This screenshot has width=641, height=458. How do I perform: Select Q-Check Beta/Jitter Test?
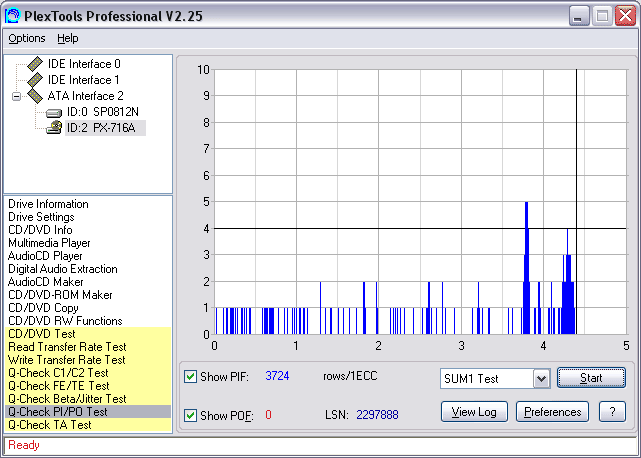[88, 399]
